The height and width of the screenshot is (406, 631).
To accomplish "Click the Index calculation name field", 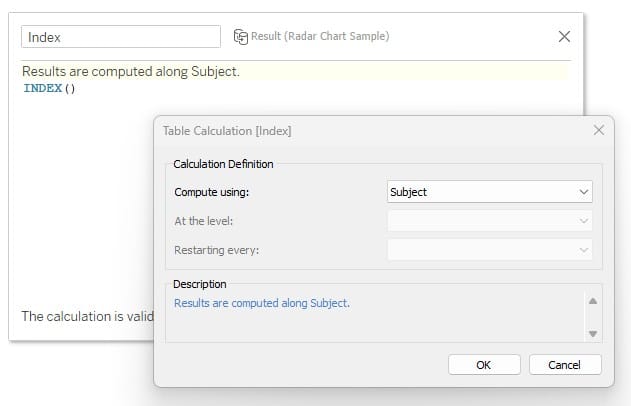I will tap(121, 37).
